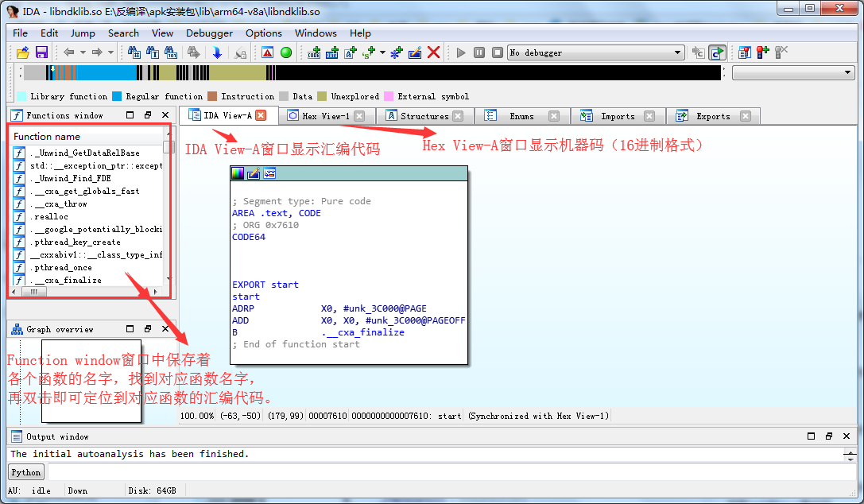This screenshot has width=864, height=504.
Task: Click the Function name column header
Action: [87, 136]
